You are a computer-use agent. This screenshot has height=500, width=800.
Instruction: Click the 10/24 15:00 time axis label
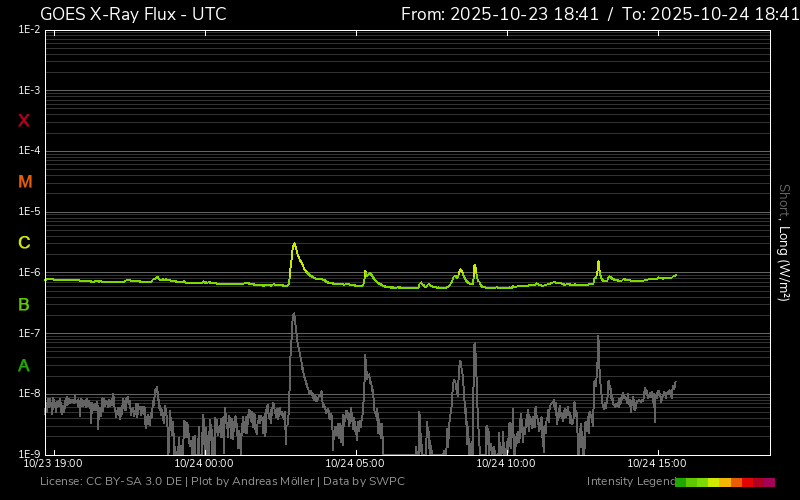click(x=656, y=464)
